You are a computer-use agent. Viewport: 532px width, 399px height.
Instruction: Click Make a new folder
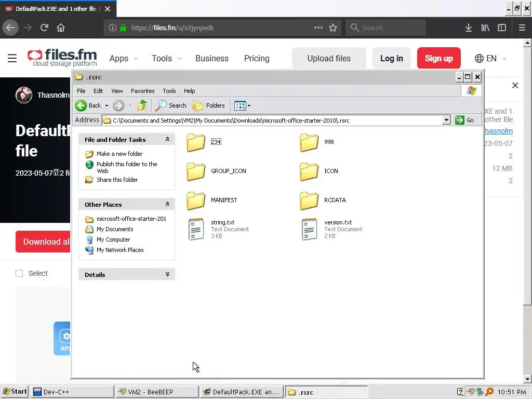pos(119,154)
